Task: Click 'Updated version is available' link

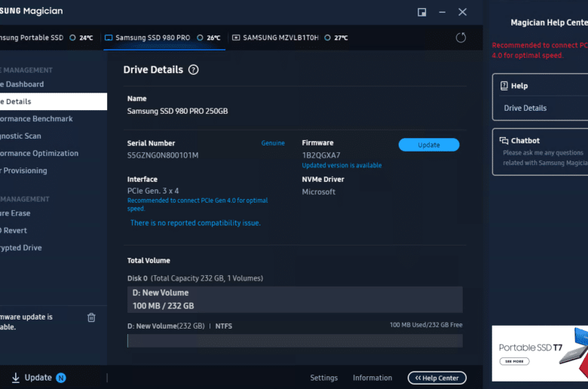Action: coord(341,165)
